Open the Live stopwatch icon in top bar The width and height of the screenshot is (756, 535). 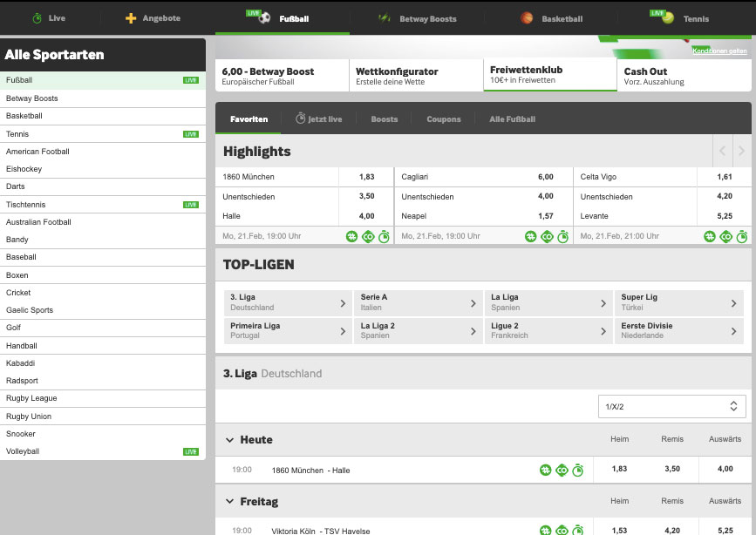point(37,18)
